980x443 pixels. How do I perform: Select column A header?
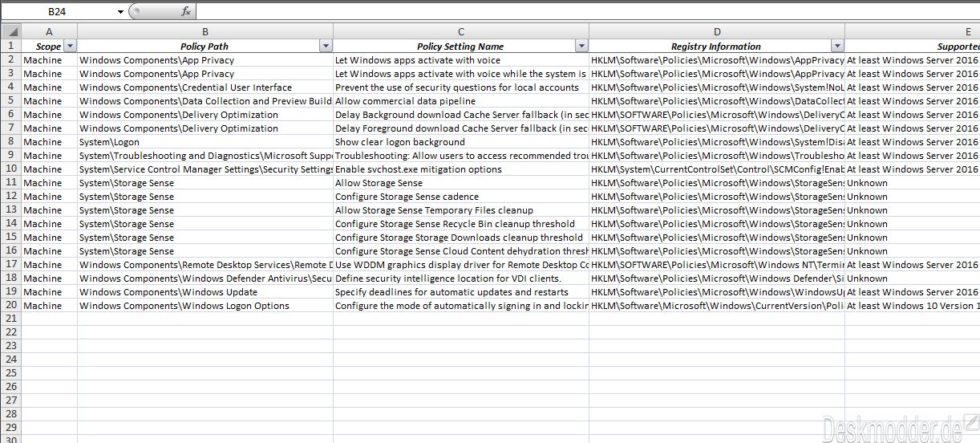[49, 31]
